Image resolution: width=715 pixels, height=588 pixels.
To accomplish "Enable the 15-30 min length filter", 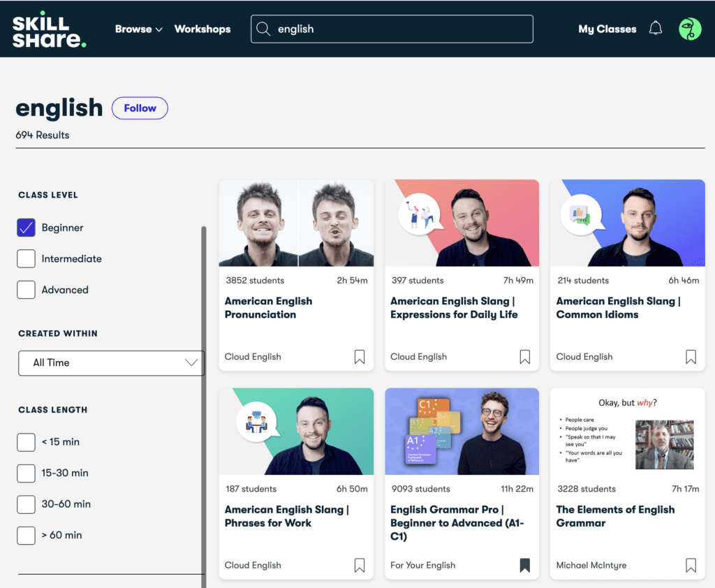I will (x=26, y=473).
